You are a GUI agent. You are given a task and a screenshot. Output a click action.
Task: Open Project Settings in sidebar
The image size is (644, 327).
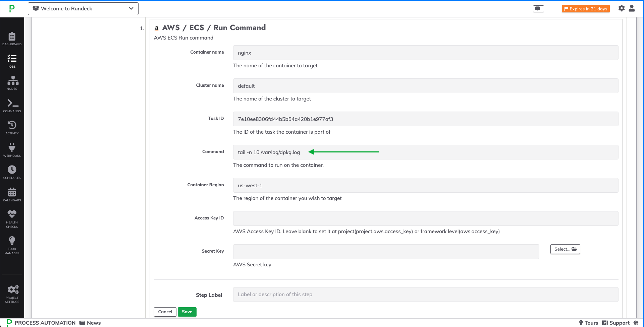[x=12, y=294]
